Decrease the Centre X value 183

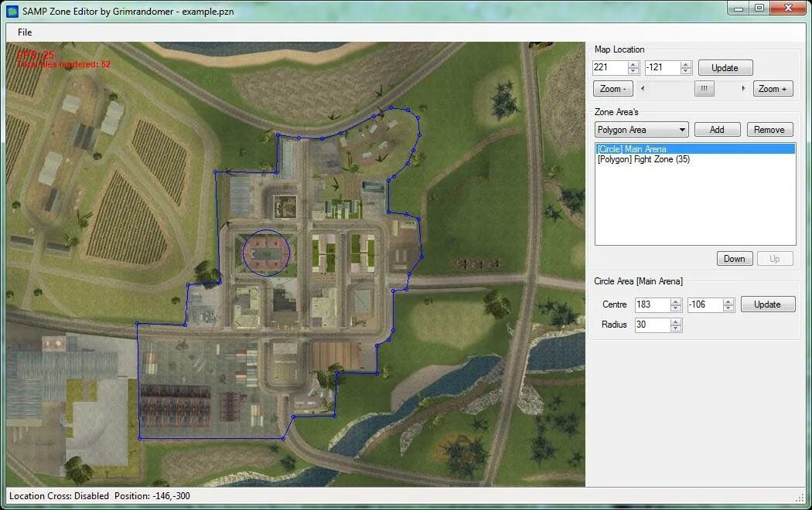676,308
